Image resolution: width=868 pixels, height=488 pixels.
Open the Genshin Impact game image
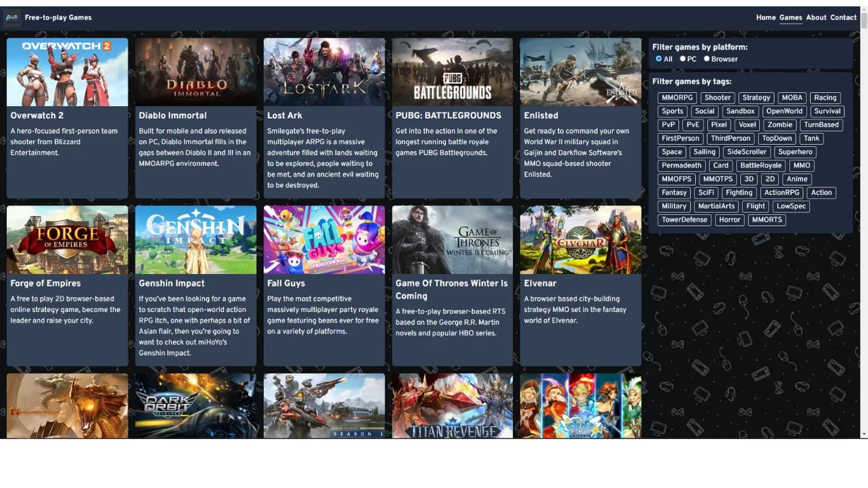point(196,240)
